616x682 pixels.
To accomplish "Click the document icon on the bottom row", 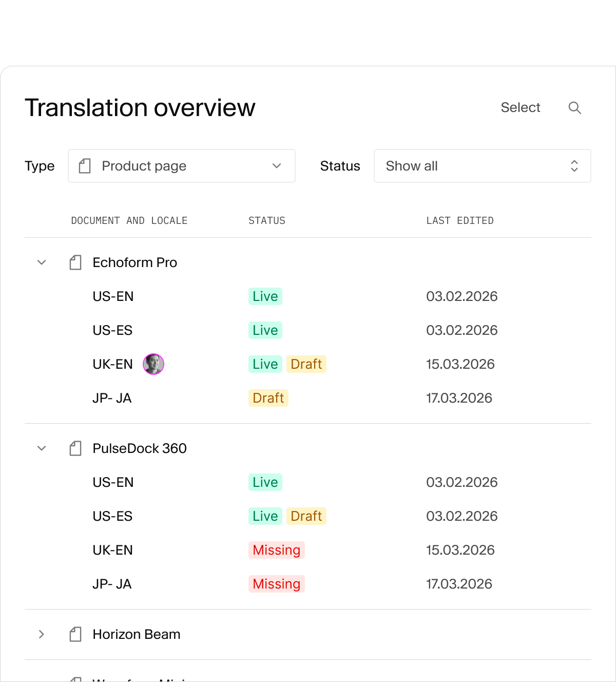I will click(75, 678).
